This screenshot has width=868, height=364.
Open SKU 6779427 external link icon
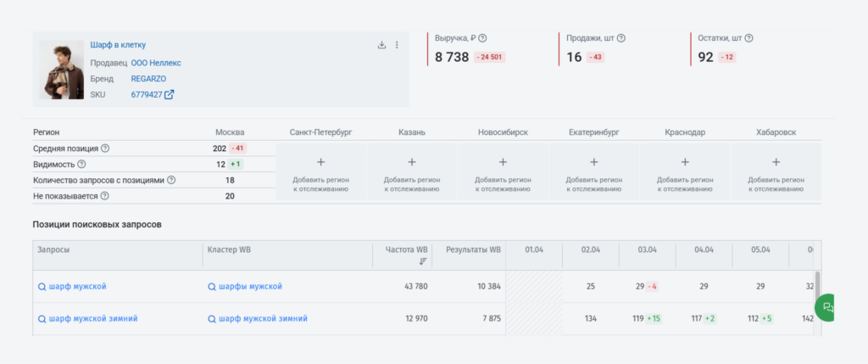170,95
